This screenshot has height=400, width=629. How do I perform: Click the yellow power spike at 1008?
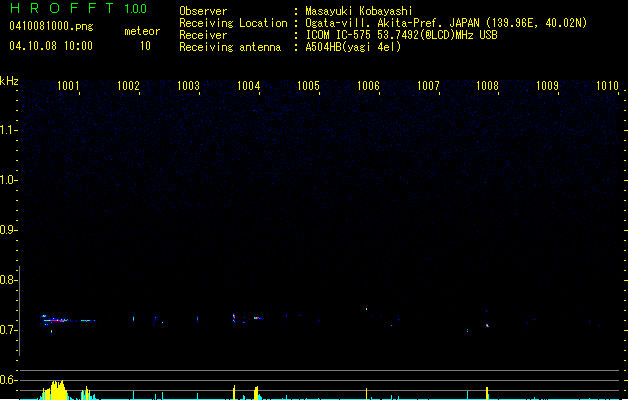click(x=487, y=393)
